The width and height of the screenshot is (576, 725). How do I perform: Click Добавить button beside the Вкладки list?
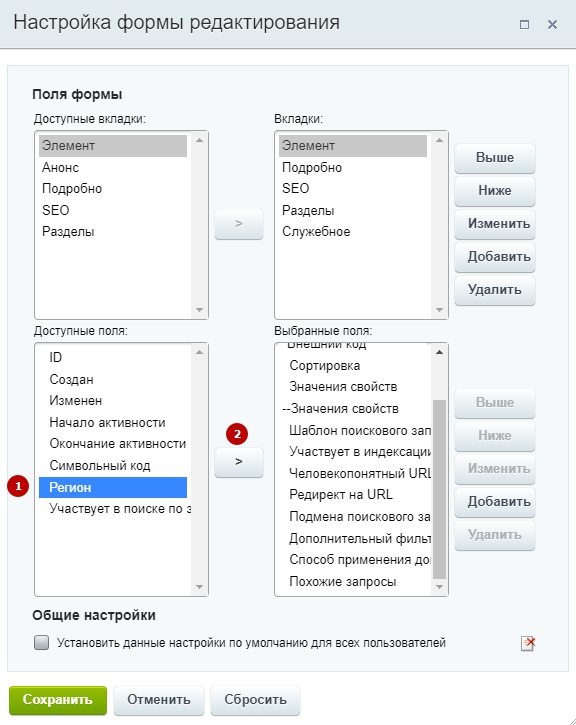click(x=495, y=257)
